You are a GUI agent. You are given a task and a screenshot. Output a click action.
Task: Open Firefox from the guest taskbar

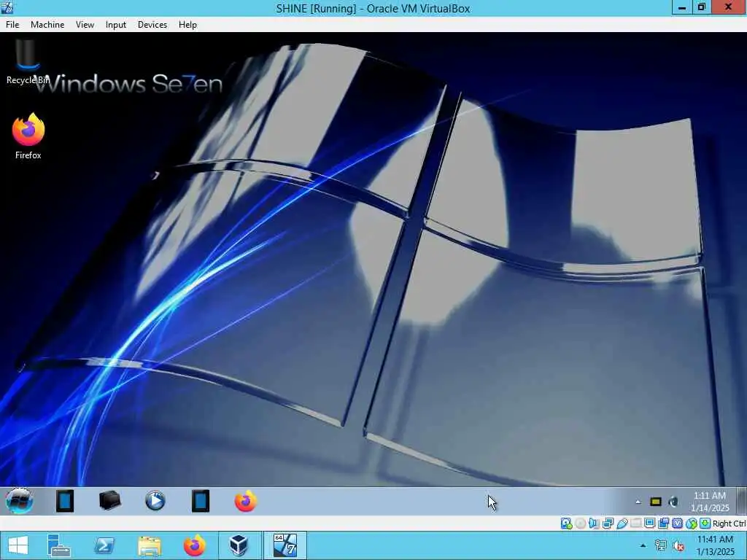tap(245, 501)
